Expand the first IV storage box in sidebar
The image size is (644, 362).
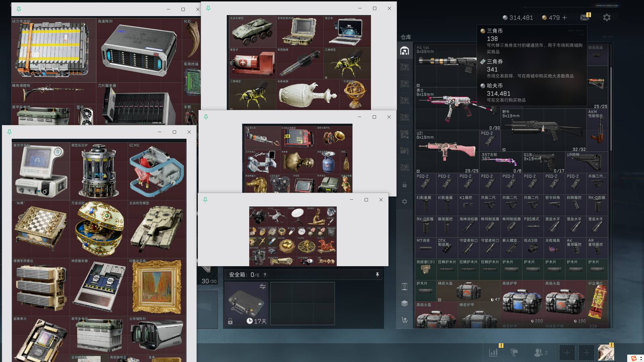(405, 67)
